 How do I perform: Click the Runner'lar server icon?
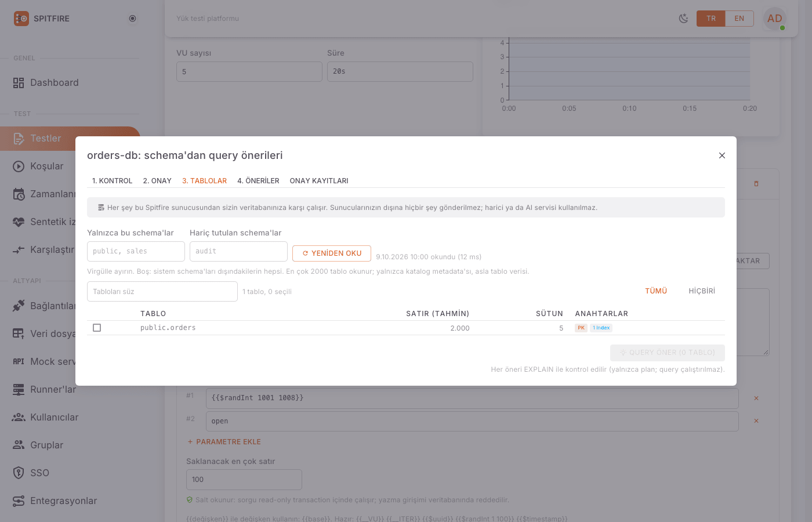click(19, 389)
